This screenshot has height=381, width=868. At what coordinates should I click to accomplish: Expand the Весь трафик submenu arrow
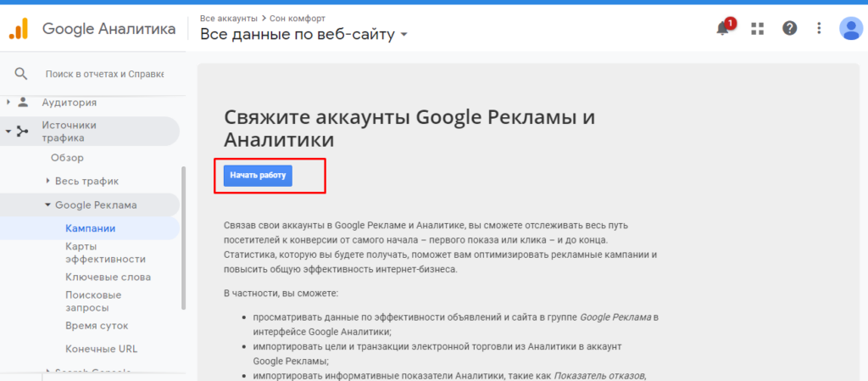coord(48,181)
